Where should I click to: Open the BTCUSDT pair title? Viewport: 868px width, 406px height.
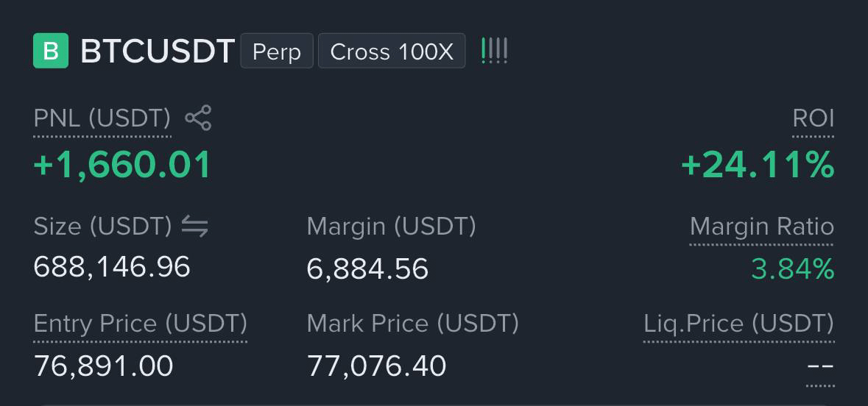click(158, 51)
